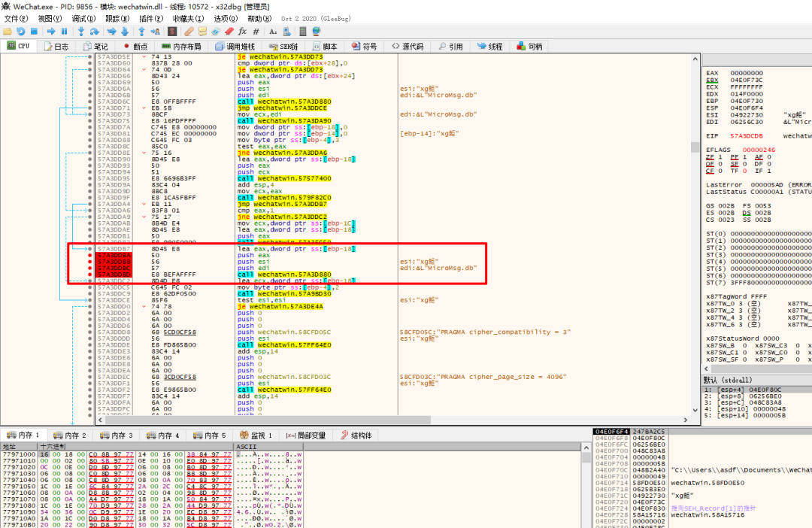Switch to the 线程 tab

(x=490, y=47)
